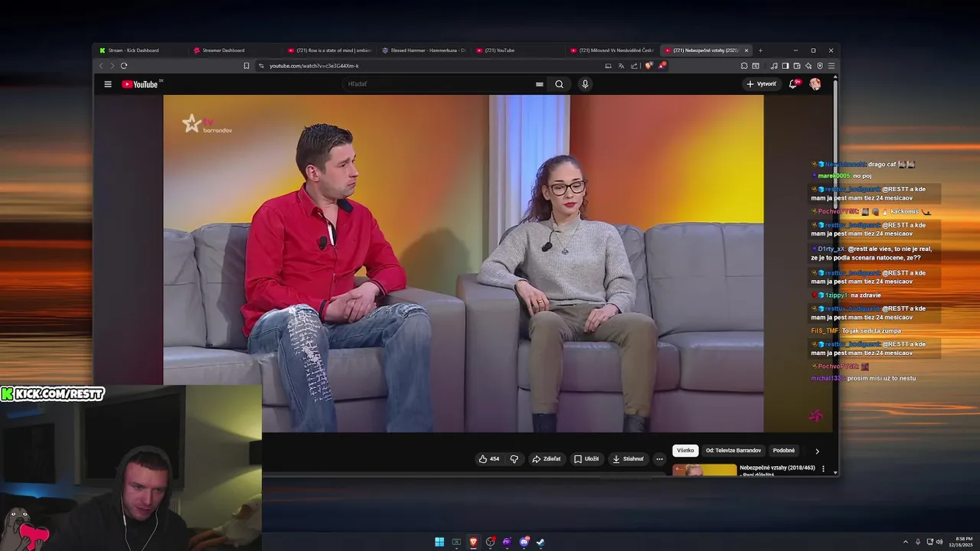Screen dimensions: 980x551
Task: Open YouTube notifications bell
Action: [794, 84]
